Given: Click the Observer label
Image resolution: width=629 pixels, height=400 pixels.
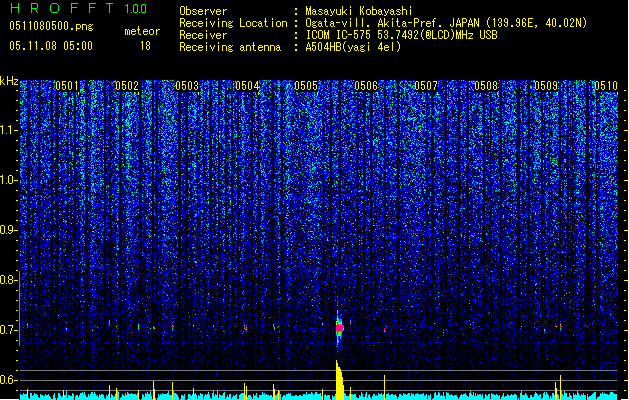Looking at the screenshot, I should pos(203,11).
